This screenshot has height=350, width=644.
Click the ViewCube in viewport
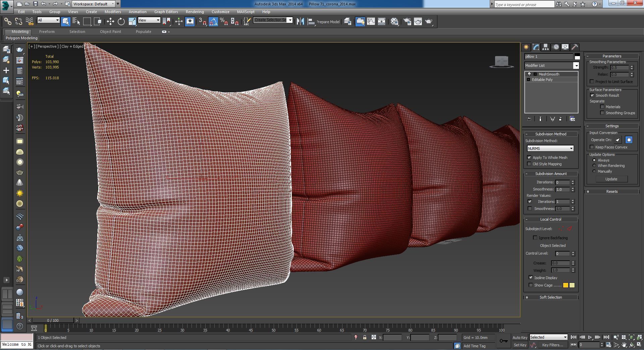click(501, 61)
